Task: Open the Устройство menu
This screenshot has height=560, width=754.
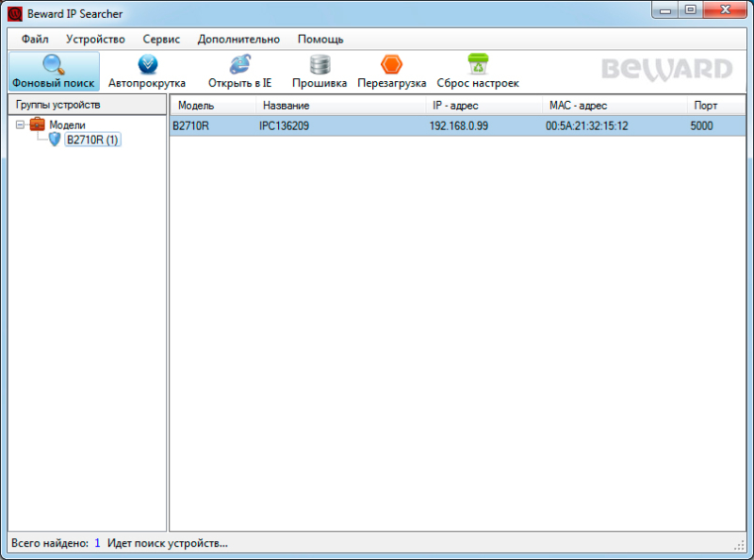Action: 95,40
